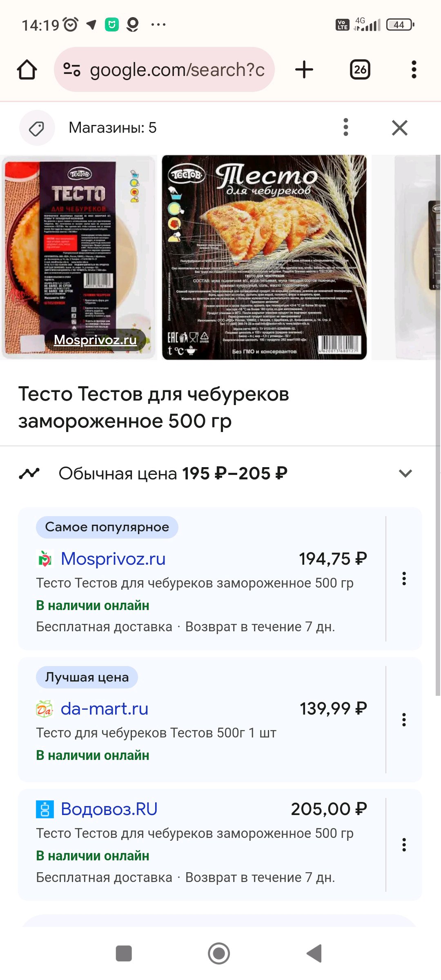Open the browser three-dot menu

coord(414,69)
